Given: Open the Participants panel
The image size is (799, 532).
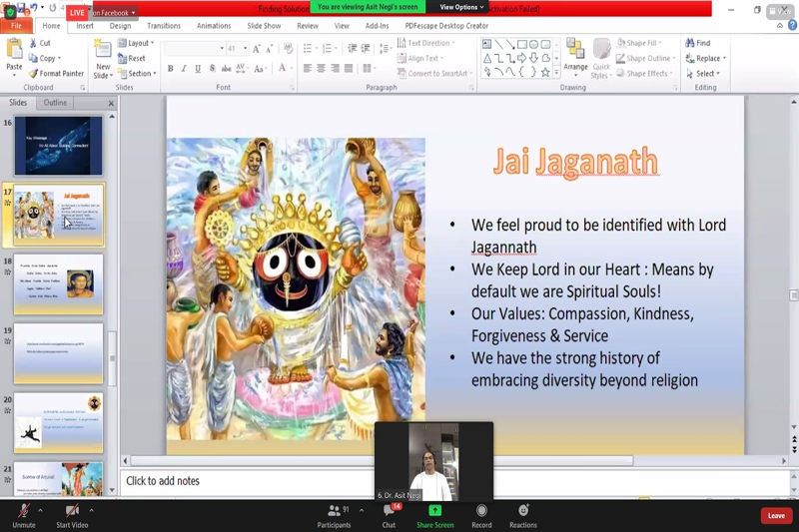Looking at the screenshot, I should pos(334,511).
